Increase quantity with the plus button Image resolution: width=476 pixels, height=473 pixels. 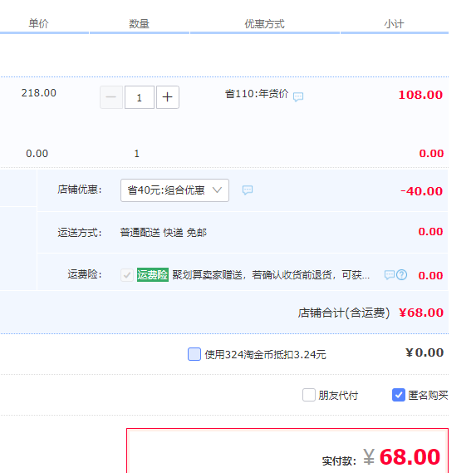[168, 97]
